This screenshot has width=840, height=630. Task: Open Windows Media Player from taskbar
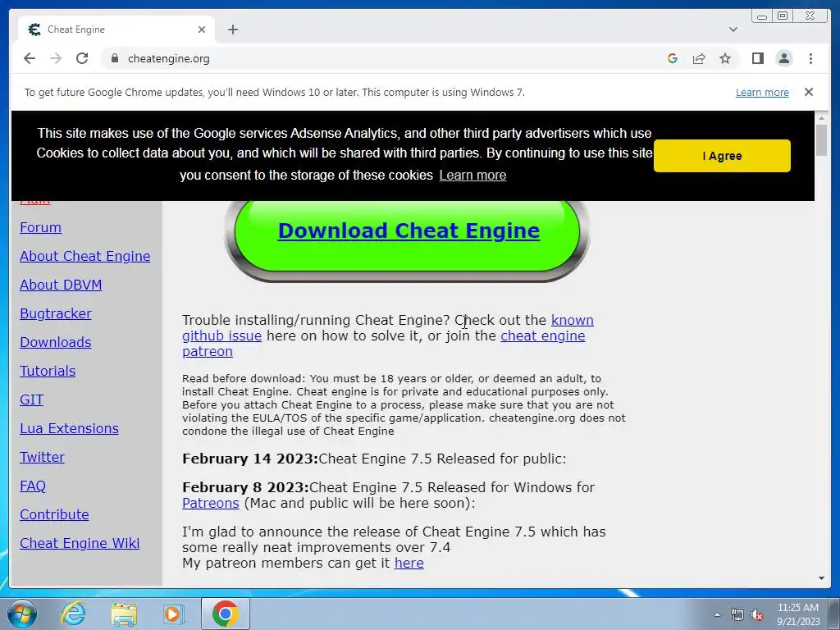[172, 614]
